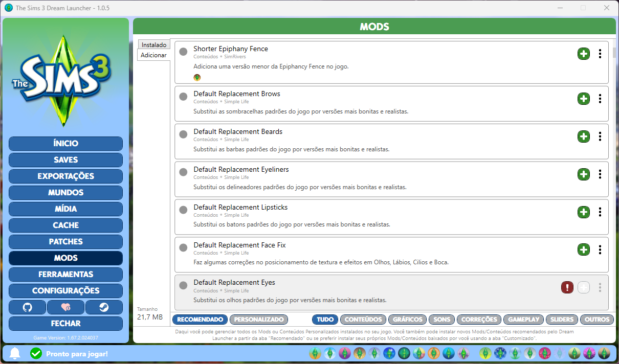
Task: Click the disabled plus icon on Default Replacement Eyes
Action: click(584, 287)
